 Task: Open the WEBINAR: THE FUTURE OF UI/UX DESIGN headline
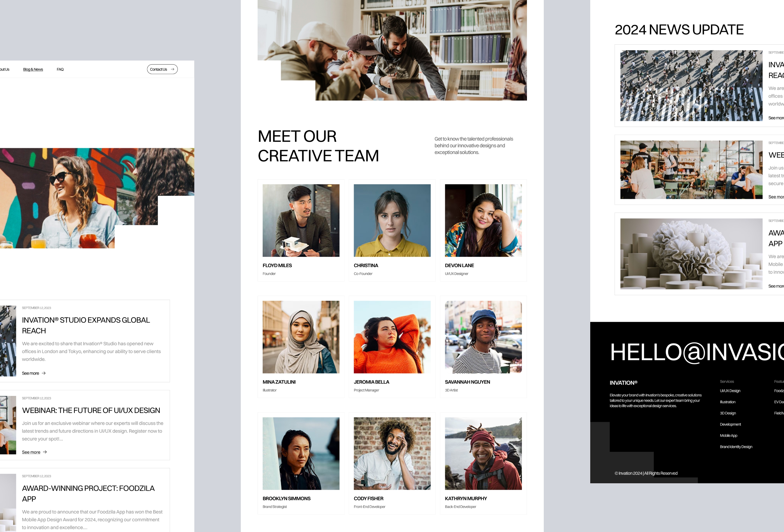coord(91,410)
